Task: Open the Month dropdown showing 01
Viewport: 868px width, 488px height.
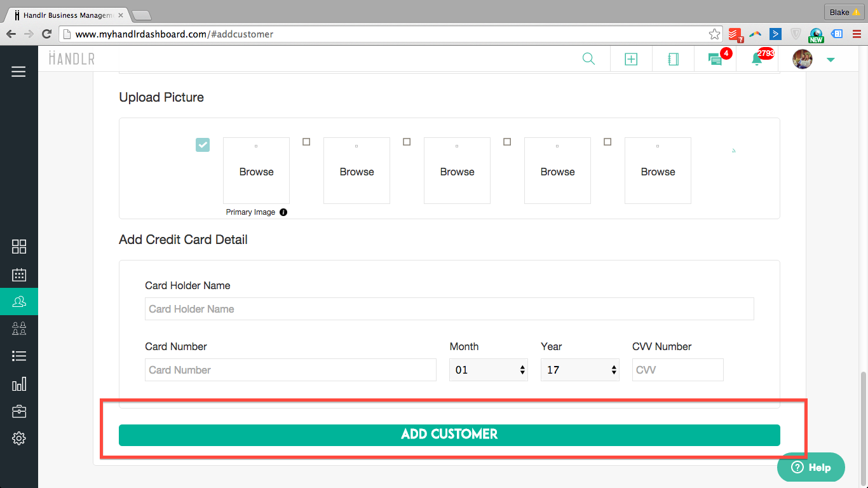Action: point(488,370)
